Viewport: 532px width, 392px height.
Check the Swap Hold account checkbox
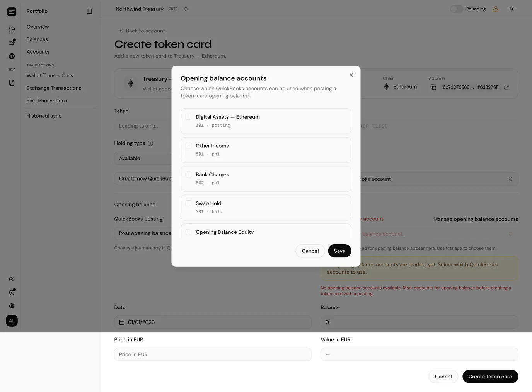[x=189, y=203]
